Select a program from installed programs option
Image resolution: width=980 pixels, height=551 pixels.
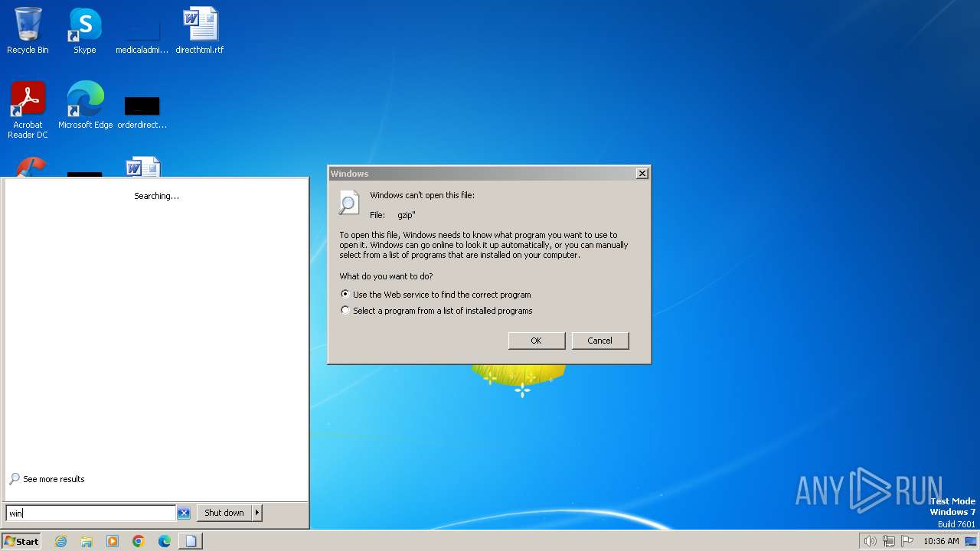pos(436,311)
